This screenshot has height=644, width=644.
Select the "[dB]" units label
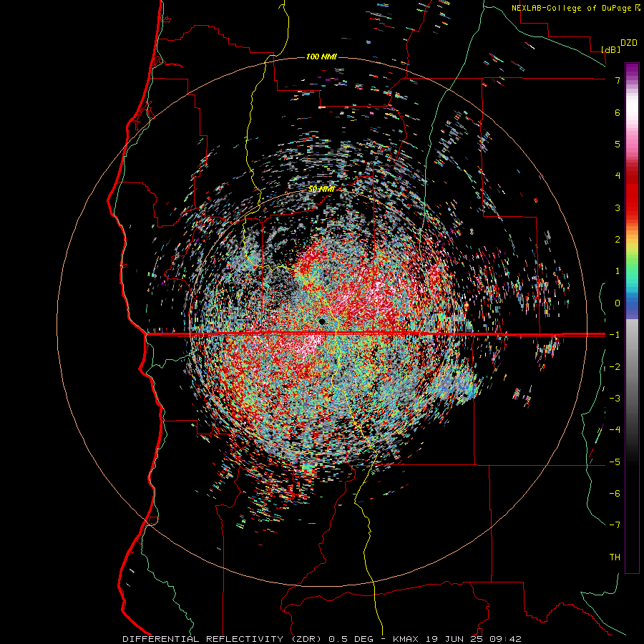point(611,49)
